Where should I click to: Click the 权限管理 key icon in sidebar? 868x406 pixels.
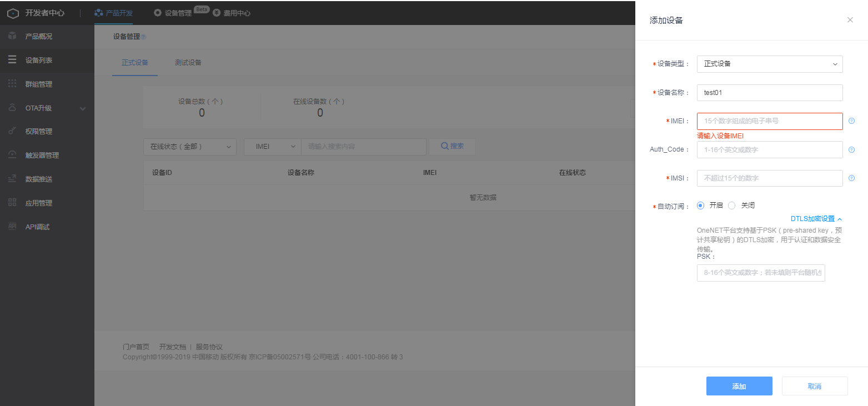click(x=12, y=131)
